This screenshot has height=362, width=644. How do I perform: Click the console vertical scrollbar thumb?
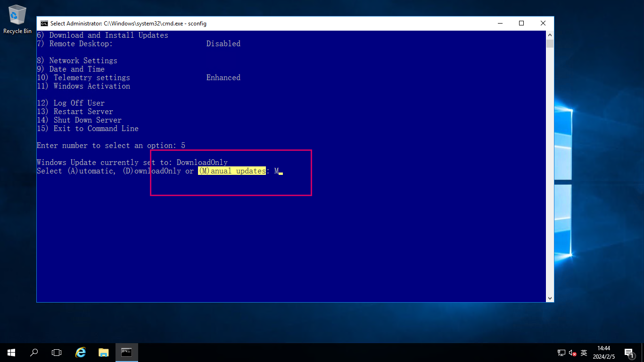550,43
